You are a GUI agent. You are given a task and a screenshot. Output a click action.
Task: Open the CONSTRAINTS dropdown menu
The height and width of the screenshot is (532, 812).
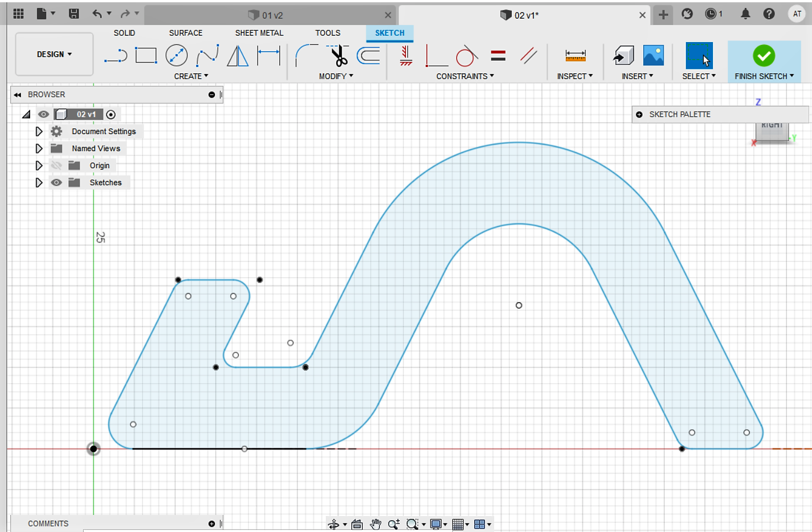tap(465, 76)
